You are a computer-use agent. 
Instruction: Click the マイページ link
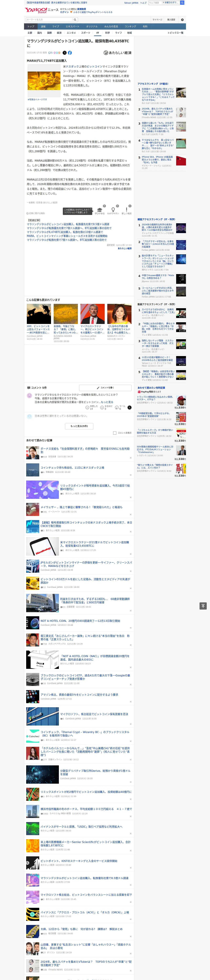click(x=157, y=20)
